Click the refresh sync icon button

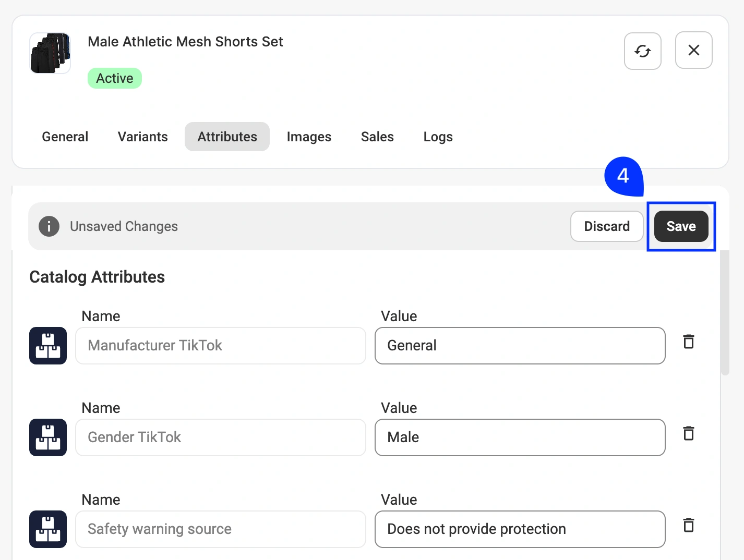(x=642, y=51)
